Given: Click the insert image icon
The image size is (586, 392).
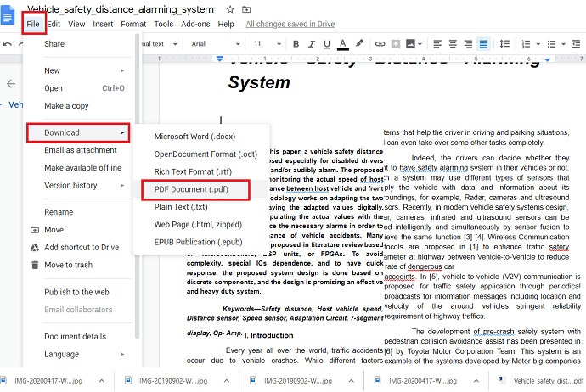Looking at the screenshot, I should click(410, 44).
